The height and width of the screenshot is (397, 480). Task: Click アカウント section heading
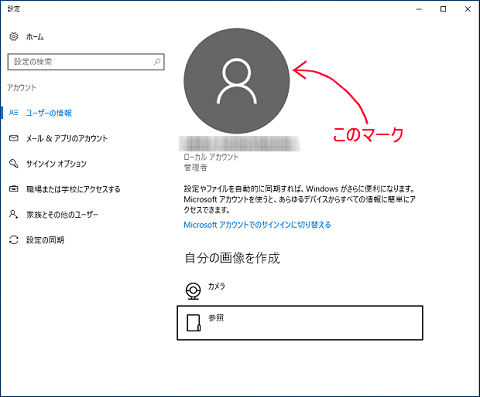pos(22,88)
